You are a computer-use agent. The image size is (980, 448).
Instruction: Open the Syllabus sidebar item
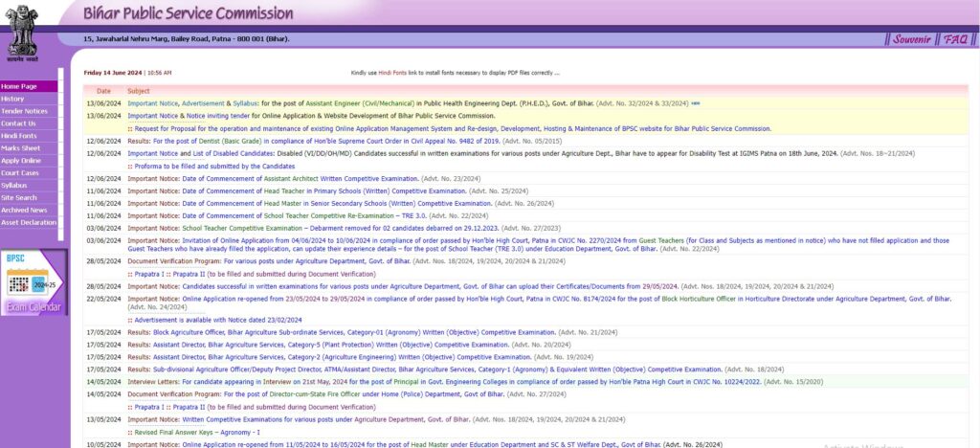(14, 185)
